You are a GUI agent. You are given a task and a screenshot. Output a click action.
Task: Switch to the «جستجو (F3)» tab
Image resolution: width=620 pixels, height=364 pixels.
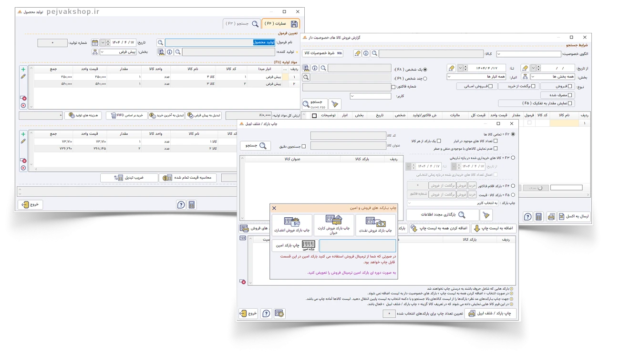(241, 23)
